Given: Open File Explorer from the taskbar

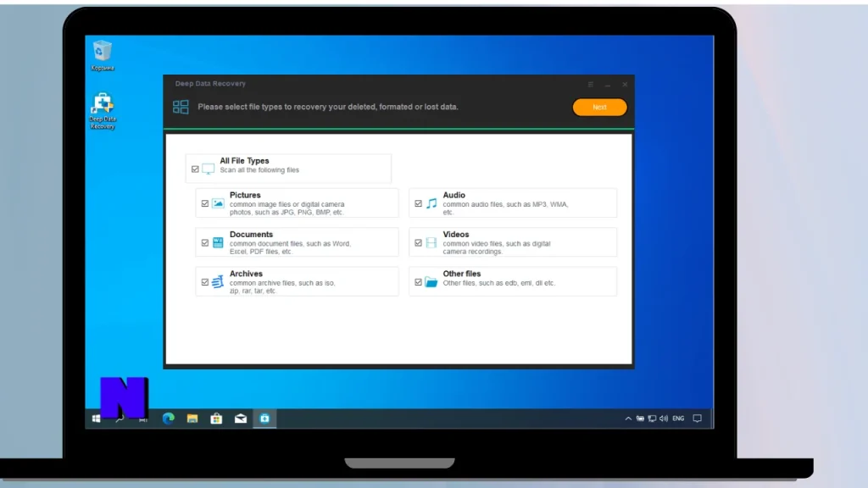Looking at the screenshot, I should (192, 419).
